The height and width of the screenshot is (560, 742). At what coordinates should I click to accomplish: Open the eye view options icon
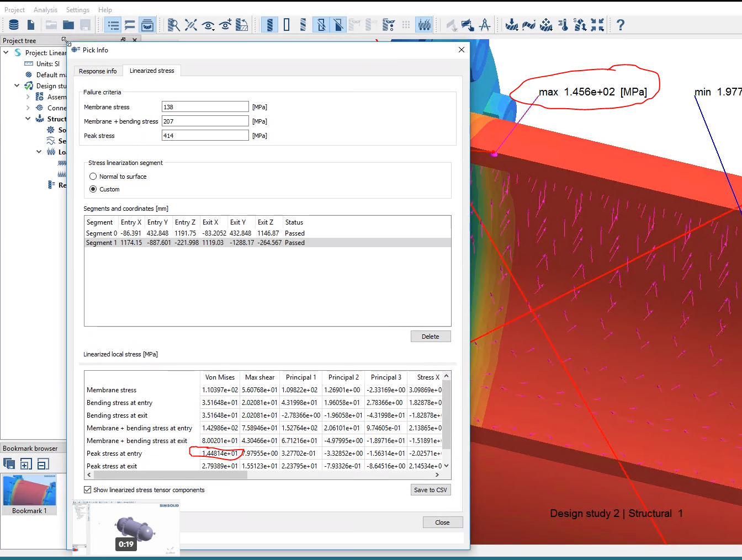208,25
